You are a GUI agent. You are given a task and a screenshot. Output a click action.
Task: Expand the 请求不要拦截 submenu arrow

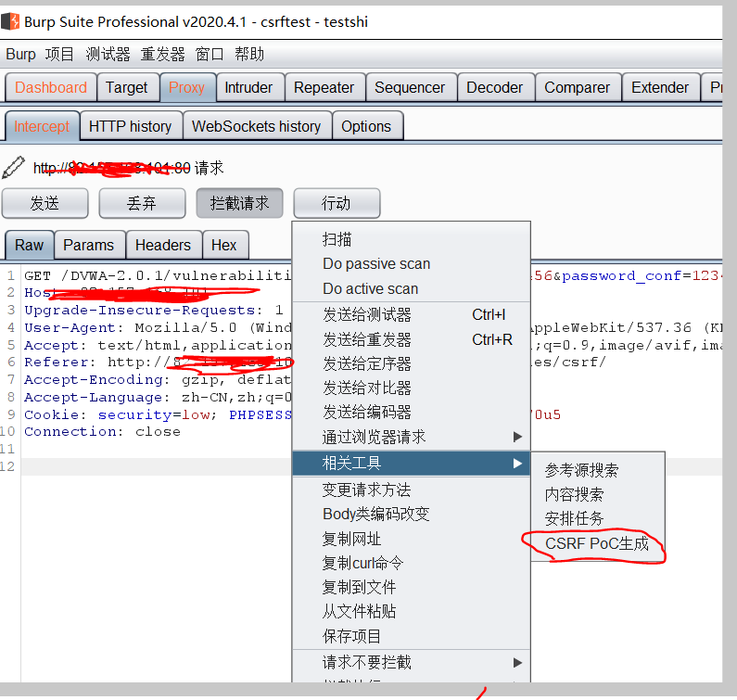[517, 662]
